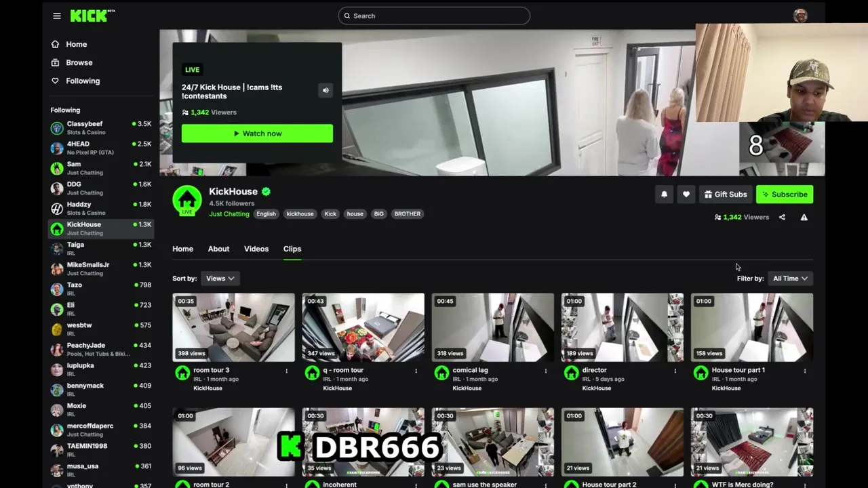This screenshot has height=488, width=868.
Task: Click PeachyJade avatar in Following list
Action: [x=57, y=350]
